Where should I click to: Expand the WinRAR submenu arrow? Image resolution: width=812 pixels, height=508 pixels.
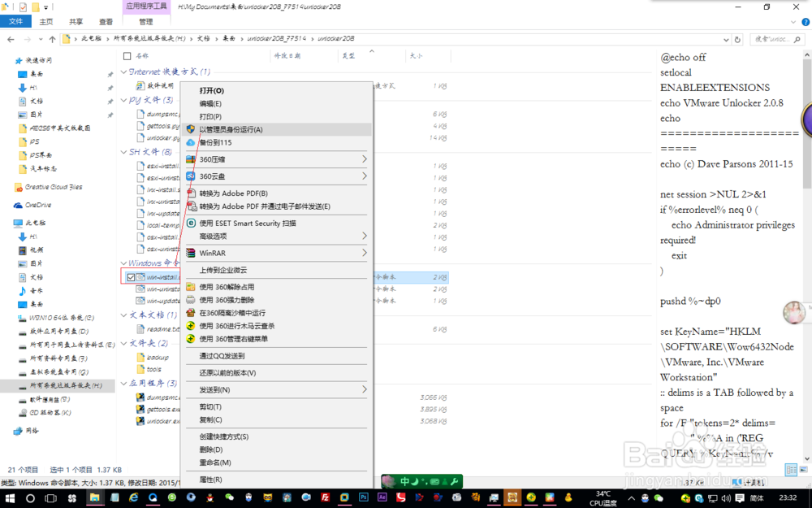pyautogui.click(x=364, y=253)
